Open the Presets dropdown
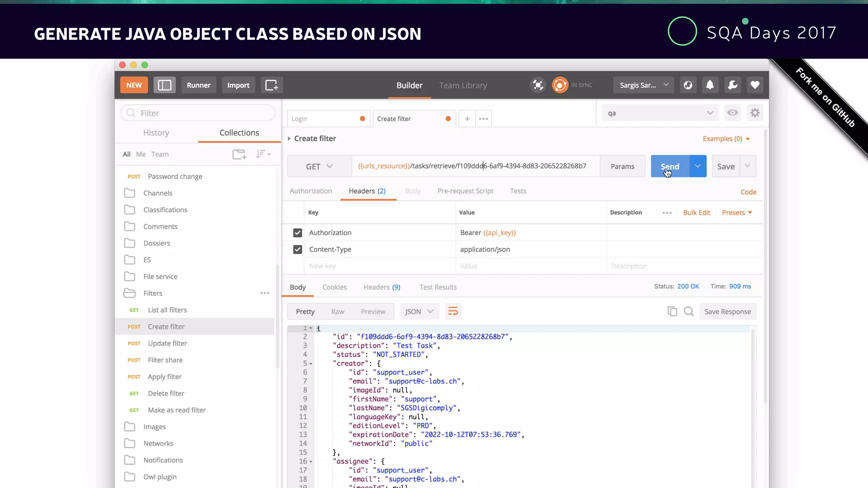 pos(737,213)
